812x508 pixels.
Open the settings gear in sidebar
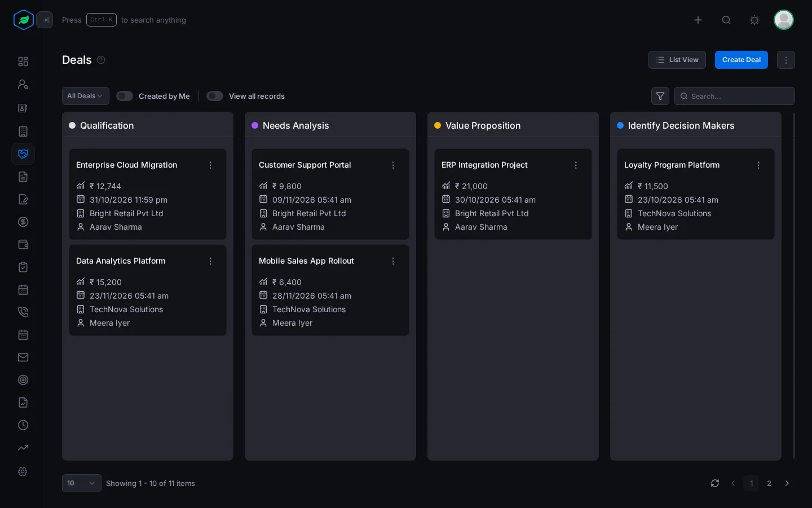tap(23, 471)
